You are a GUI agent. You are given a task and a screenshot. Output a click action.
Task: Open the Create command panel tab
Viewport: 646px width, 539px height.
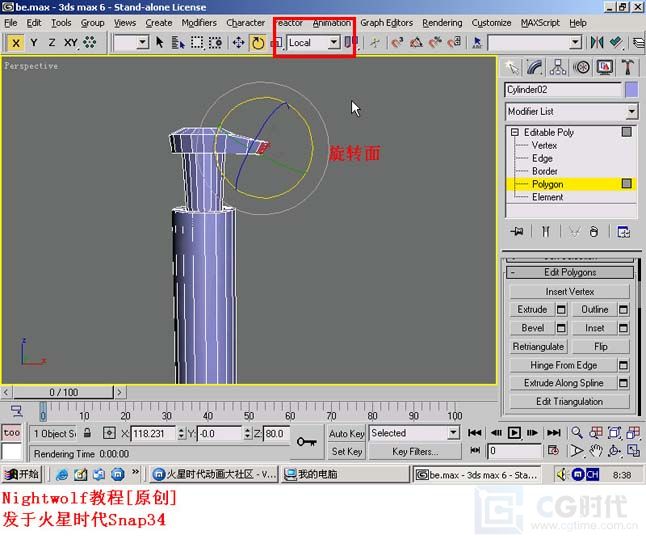512,68
